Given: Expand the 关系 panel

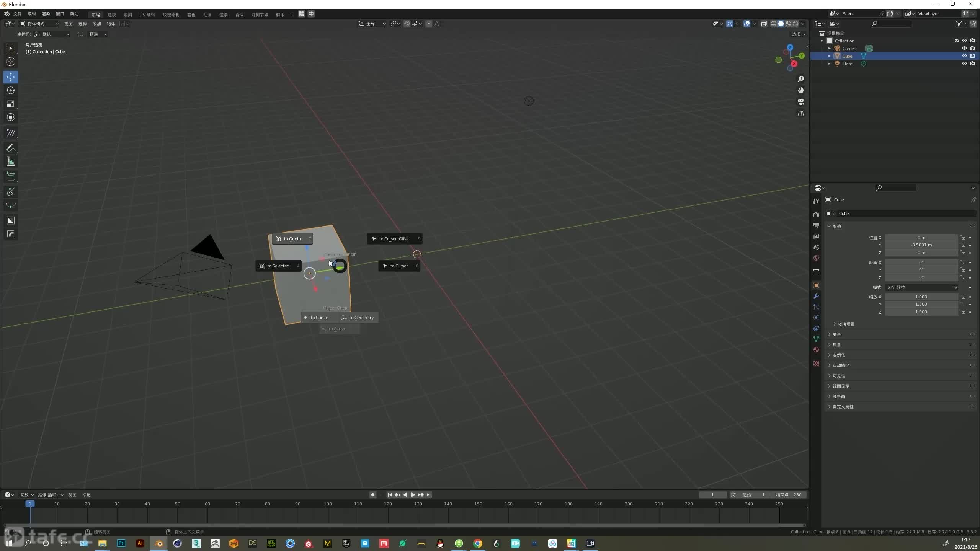Looking at the screenshot, I should point(836,334).
